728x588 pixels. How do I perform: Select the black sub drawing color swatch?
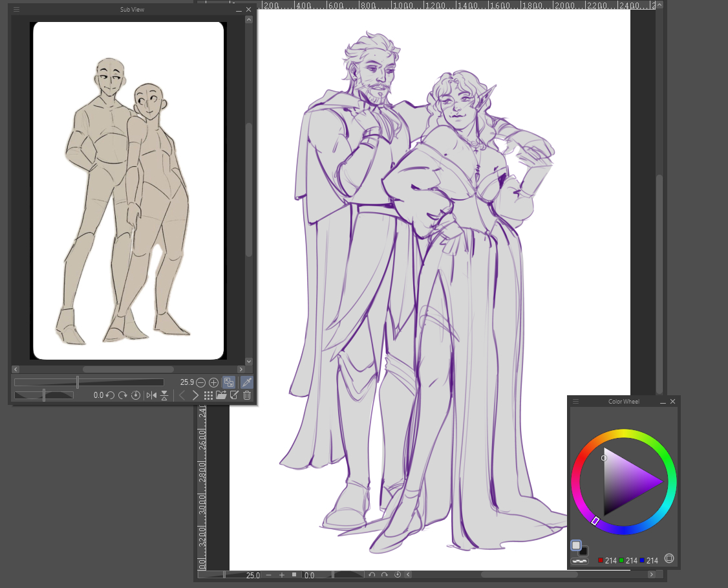tap(583, 551)
